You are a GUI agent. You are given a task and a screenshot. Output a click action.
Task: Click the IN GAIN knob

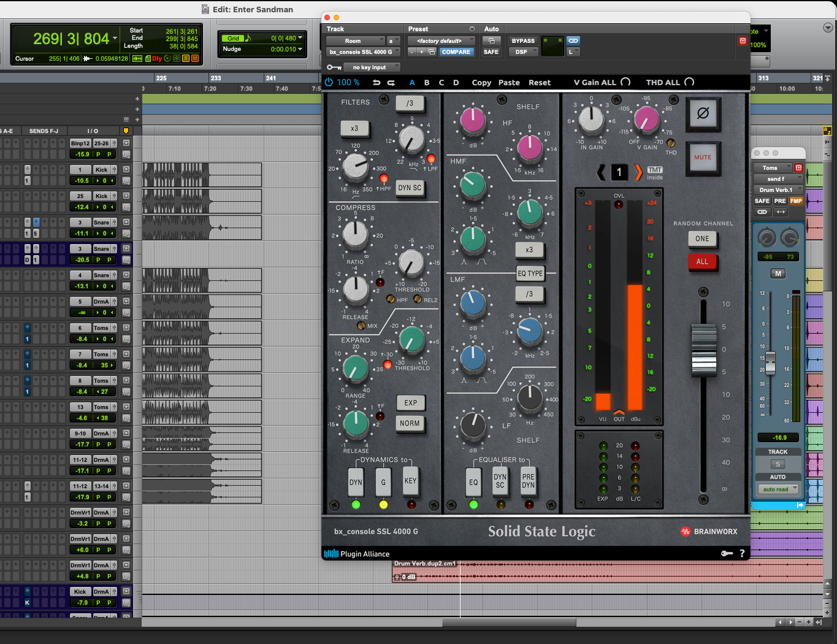pyautogui.click(x=592, y=120)
